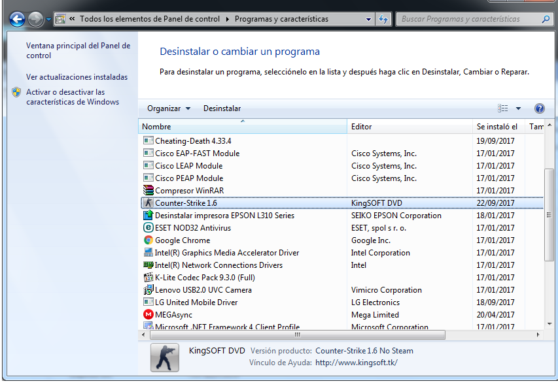Click the Intel Network Connections Drivers icon

click(x=148, y=265)
